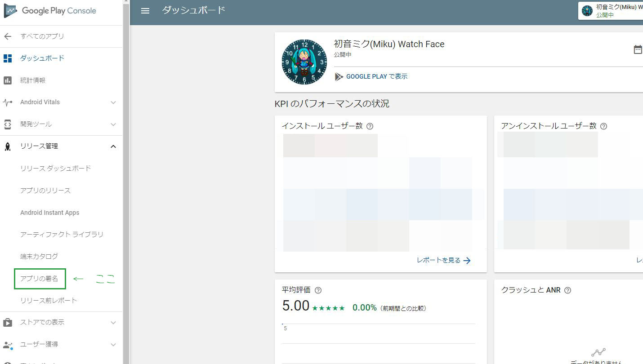Expand the 開発ツール menu
This screenshot has width=643, height=364.
[x=113, y=124]
